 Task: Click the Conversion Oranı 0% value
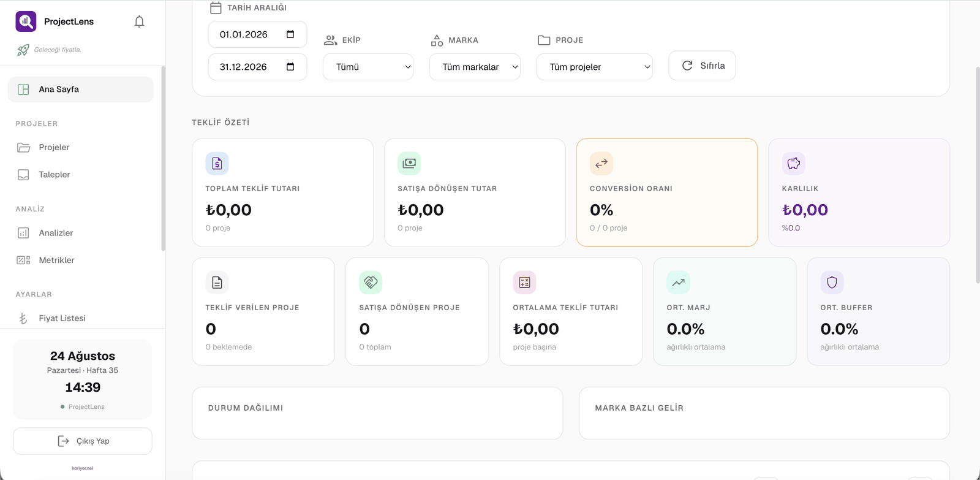coord(601,210)
